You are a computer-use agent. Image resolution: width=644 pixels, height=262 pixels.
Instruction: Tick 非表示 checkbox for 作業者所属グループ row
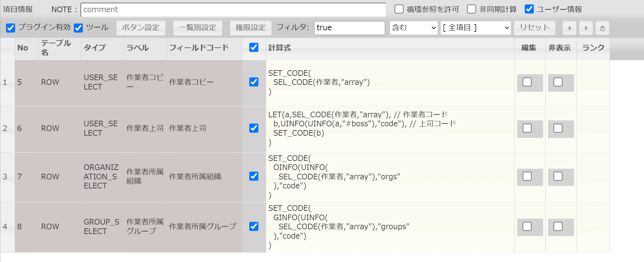[x=558, y=226]
